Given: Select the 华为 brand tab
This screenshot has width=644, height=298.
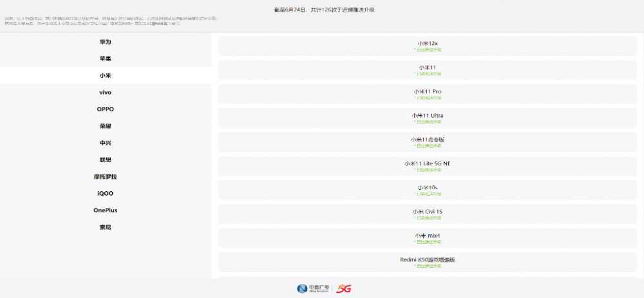Looking at the screenshot, I should click(x=106, y=42).
